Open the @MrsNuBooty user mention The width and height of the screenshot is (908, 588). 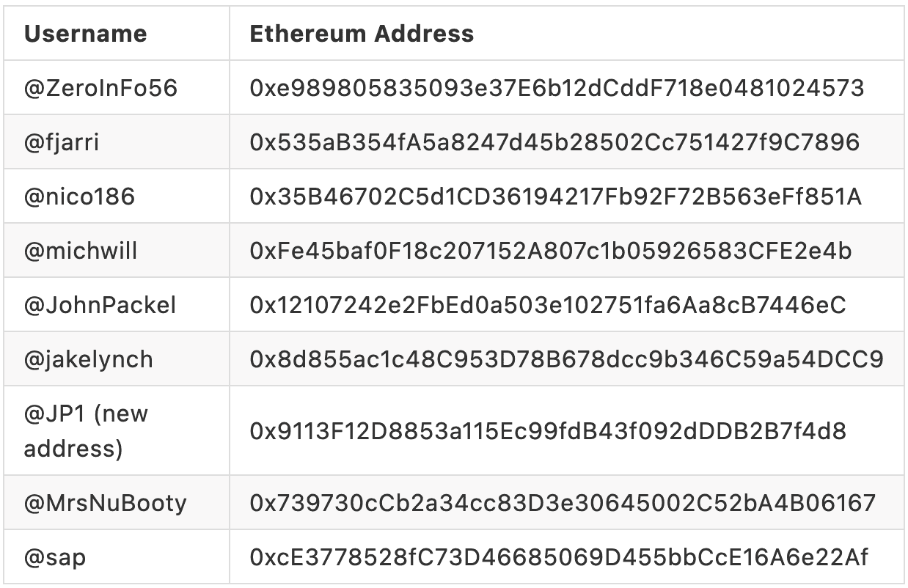[x=105, y=503]
